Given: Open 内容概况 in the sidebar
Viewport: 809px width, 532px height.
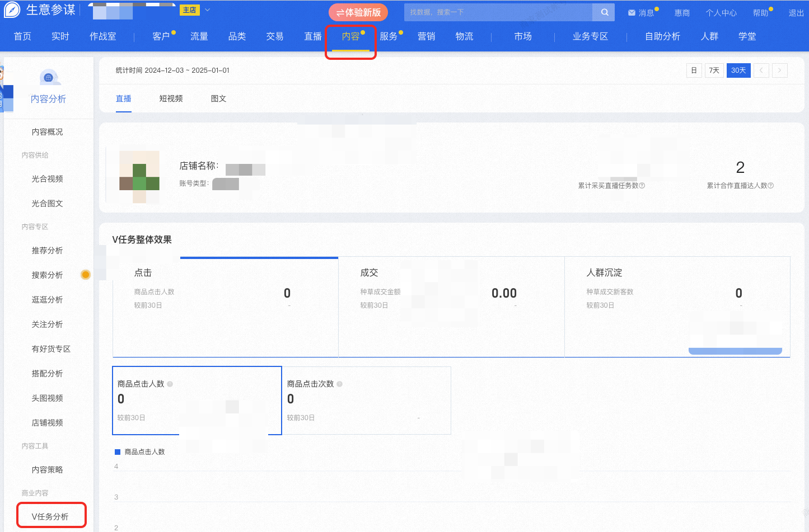Looking at the screenshot, I should [48, 132].
